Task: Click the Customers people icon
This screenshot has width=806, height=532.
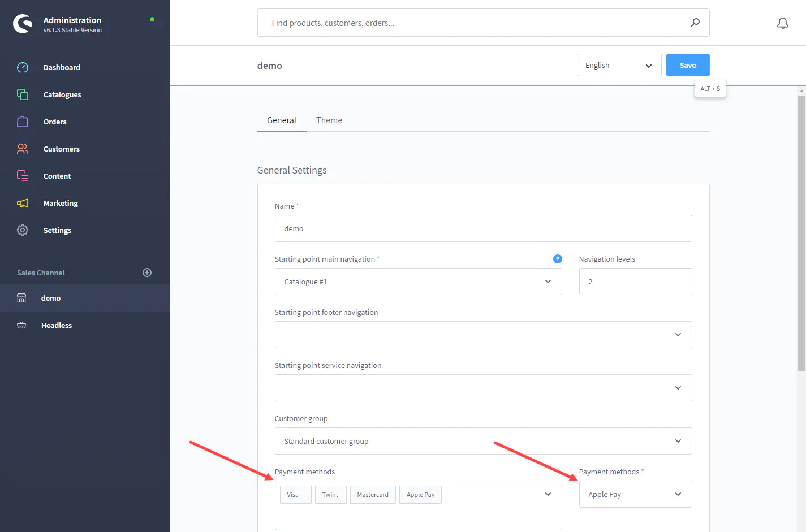Action: point(23,149)
